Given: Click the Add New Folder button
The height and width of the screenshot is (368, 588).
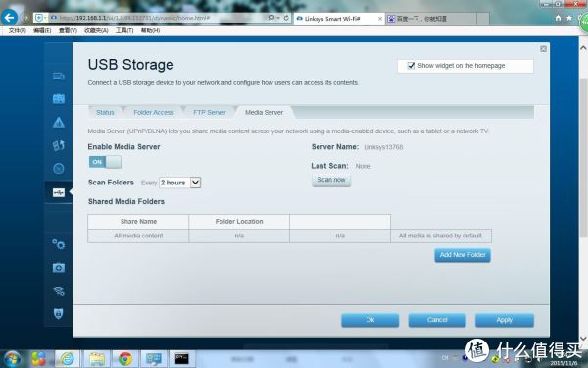Looking at the screenshot, I should (463, 255).
